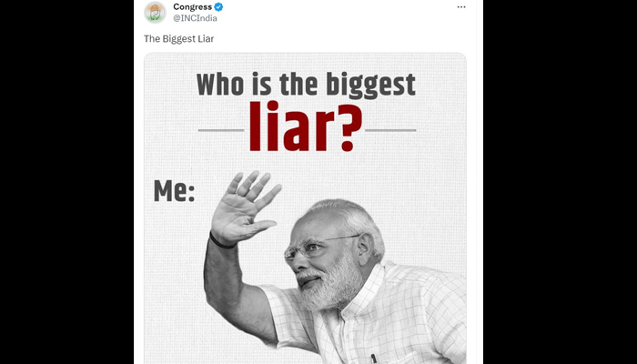Click the black wristband on raised arm

click(x=222, y=241)
